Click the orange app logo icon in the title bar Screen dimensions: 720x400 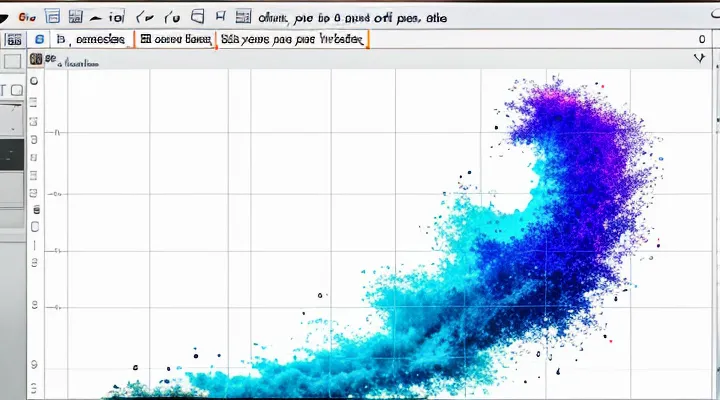coord(27,17)
